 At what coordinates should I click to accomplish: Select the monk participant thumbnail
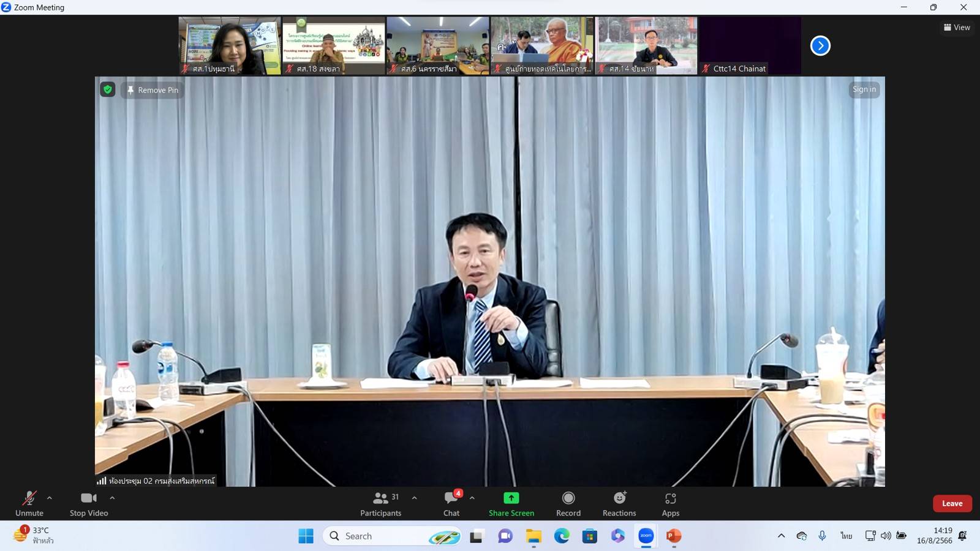point(542,46)
